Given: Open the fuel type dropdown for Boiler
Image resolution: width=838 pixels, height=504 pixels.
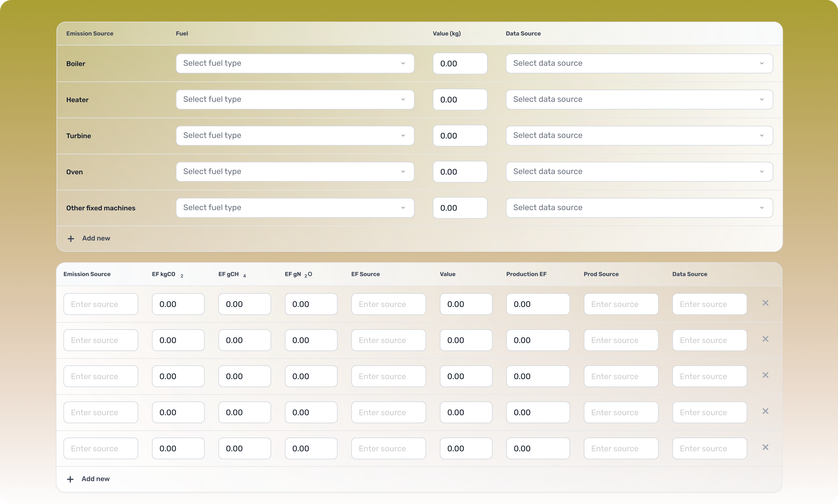Looking at the screenshot, I should pyautogui.click(x=294, y=63).
